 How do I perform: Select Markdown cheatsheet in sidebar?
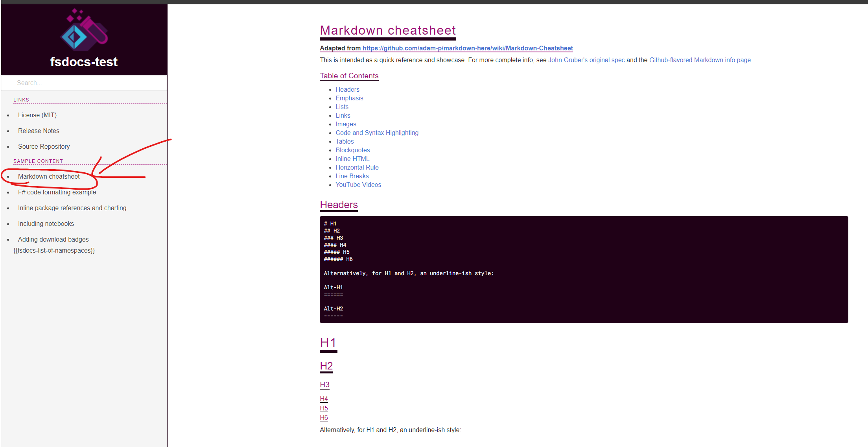click(49, 176)
